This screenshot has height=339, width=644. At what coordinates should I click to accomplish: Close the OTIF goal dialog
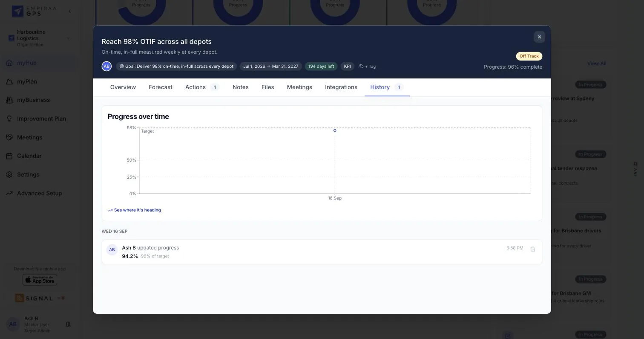[539, 37]
